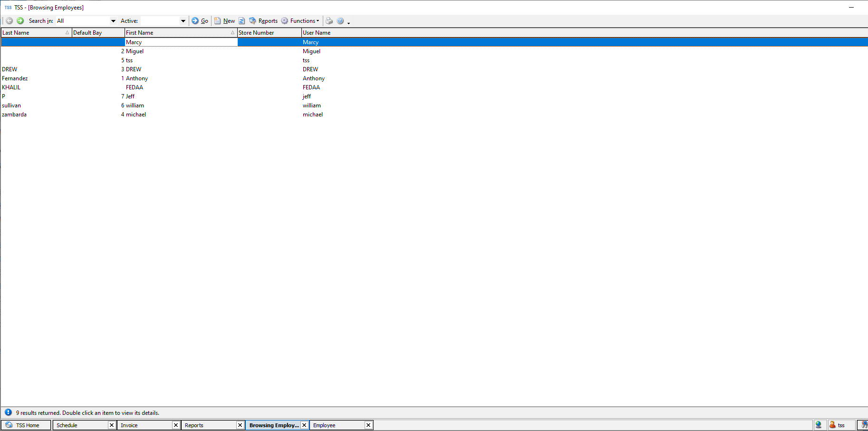Close the Invoice tab
The image size is (868, 431).
176,425
